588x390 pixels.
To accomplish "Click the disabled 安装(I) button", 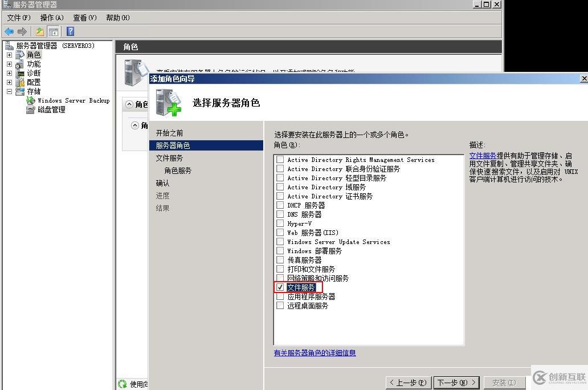I will pos(504,383).
